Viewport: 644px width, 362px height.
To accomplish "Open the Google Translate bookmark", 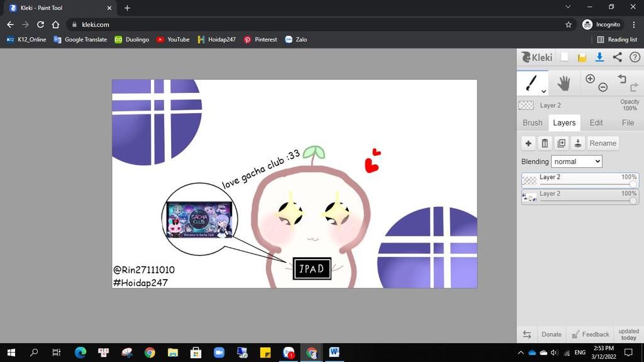I will point(80,40).
